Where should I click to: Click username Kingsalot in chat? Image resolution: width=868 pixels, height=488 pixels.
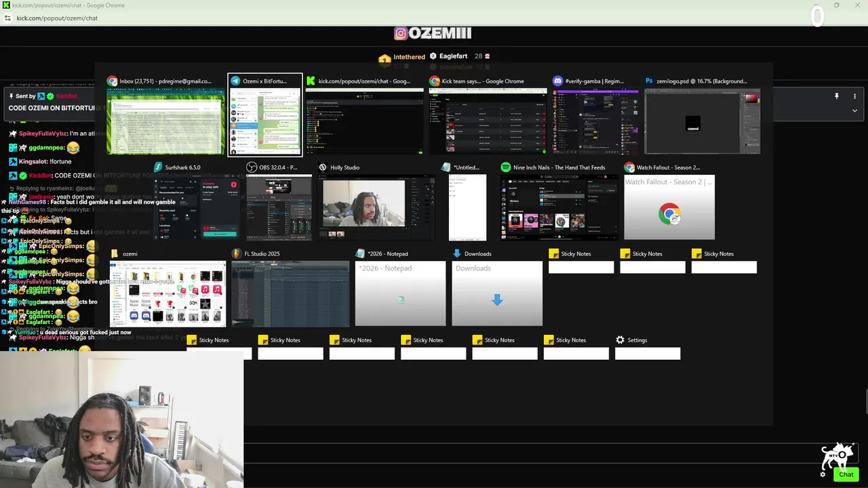click(x=33, y=161)
